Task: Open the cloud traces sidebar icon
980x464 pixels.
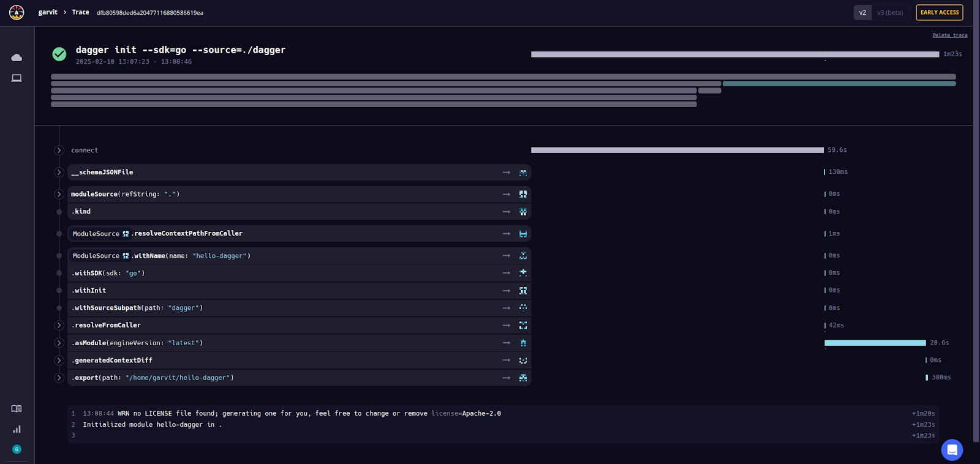Action: [x=17, y=58]
